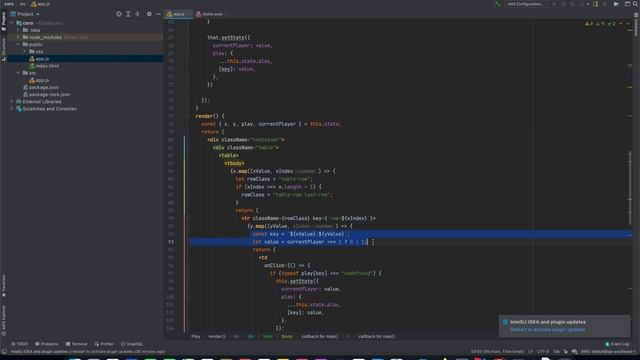
Task: Expand the node_modules folder
Action: 18,37
